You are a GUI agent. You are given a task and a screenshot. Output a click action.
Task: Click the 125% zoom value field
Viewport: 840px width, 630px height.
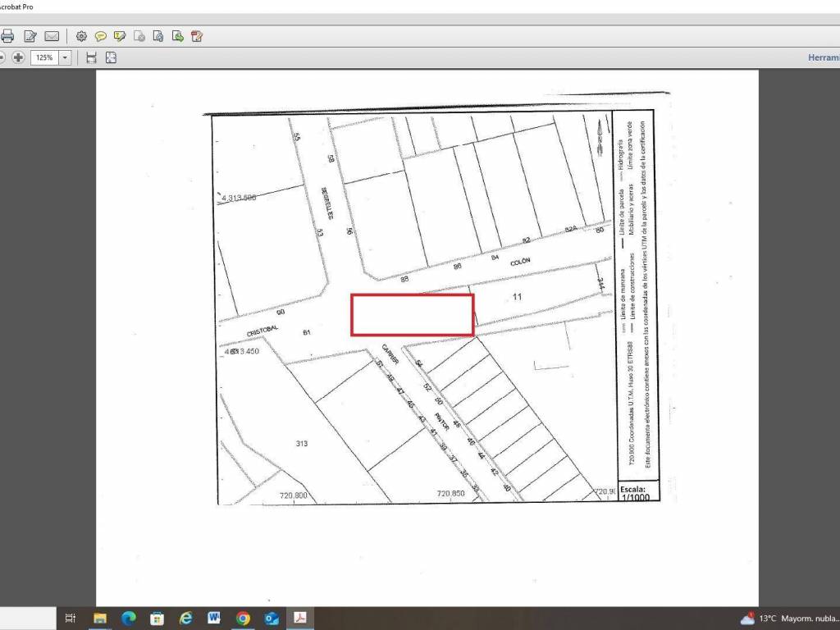[x=43, y=57]
